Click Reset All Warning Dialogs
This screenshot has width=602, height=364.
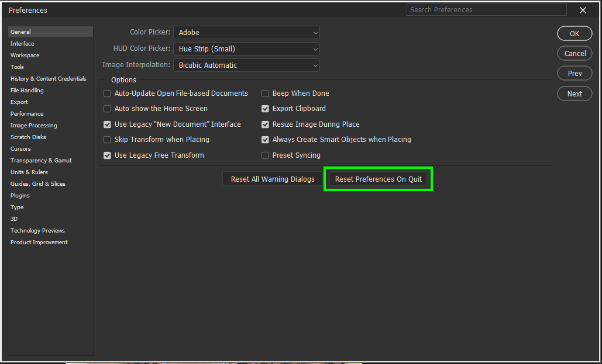271,179
